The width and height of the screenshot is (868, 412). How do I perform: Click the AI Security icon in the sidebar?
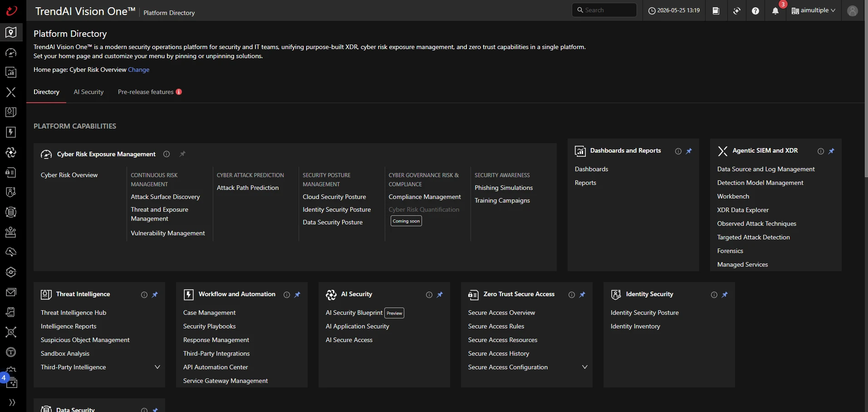click(x=11, y=152)
